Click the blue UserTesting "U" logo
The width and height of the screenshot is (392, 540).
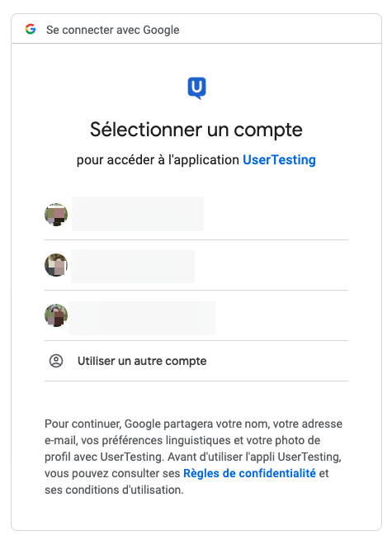(x=196, y=88)
